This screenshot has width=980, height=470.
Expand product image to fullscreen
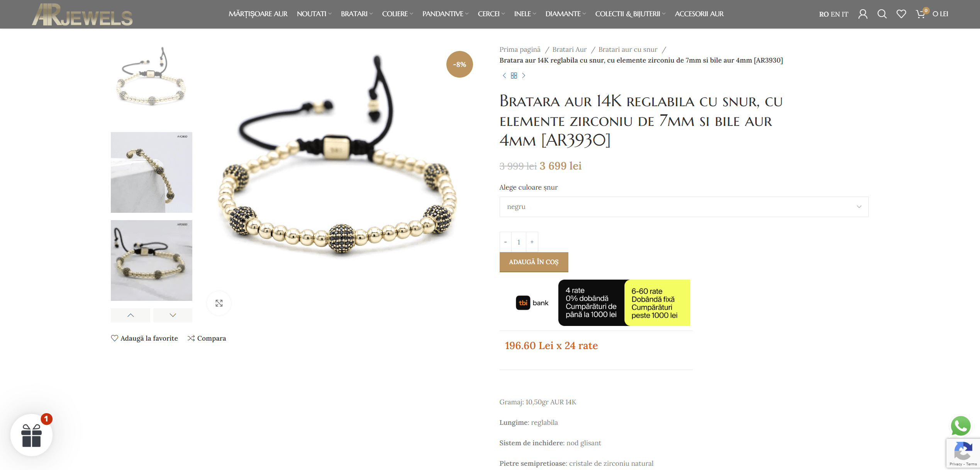pyautogui.click(x=219, y=303)
